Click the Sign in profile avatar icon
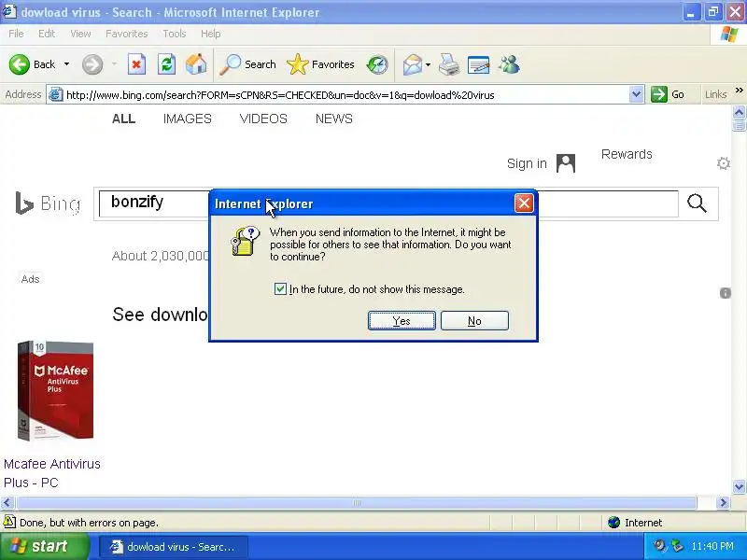 click(x=566, y=163)
